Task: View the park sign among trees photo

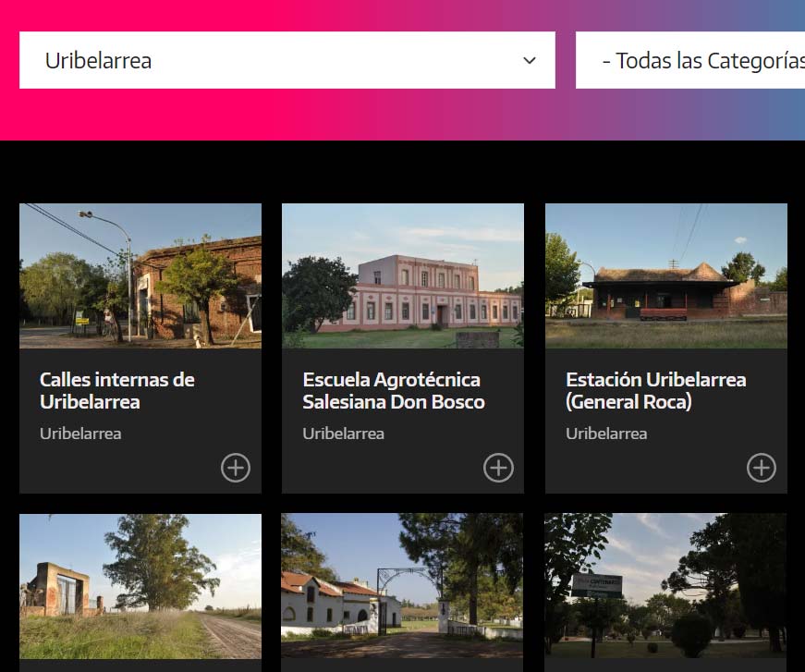Action: point(665,586)
